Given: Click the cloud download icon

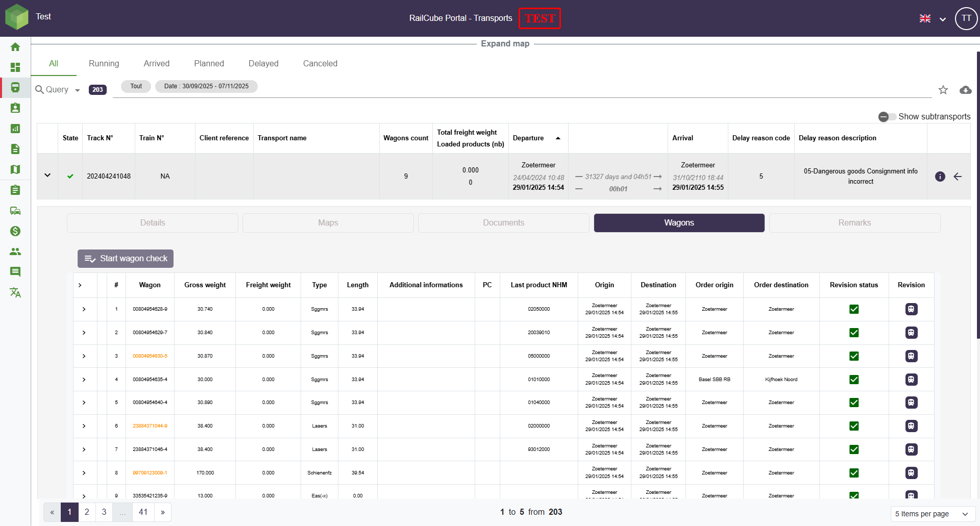Looking at the screenshot, I should [965, 90].
